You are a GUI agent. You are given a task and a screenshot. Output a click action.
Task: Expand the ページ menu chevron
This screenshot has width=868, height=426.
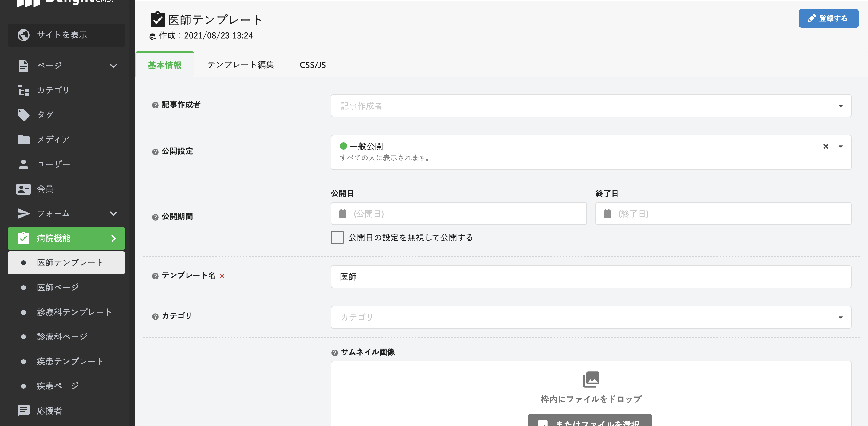pyautogui.click(x=113, y=66)
